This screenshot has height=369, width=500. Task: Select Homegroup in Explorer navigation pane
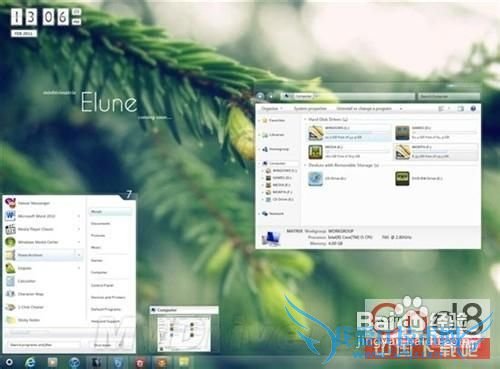276,149
